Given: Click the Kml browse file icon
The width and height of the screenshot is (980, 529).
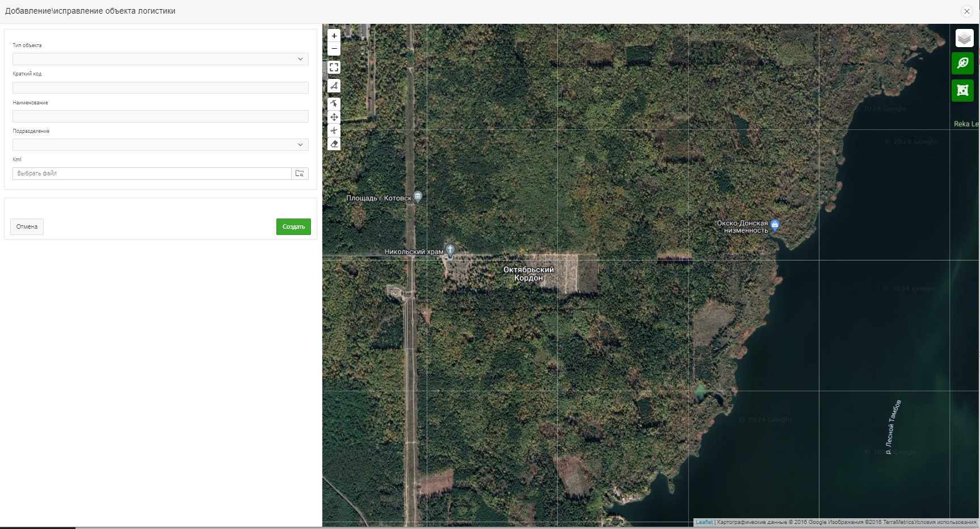Looking at the screenshot, I should pos(300,174).
